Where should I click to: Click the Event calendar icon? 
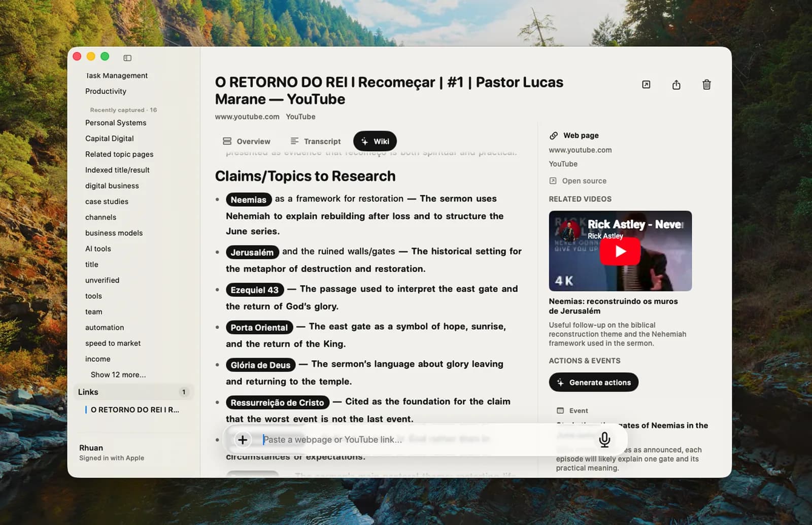[x=560, y=410]
